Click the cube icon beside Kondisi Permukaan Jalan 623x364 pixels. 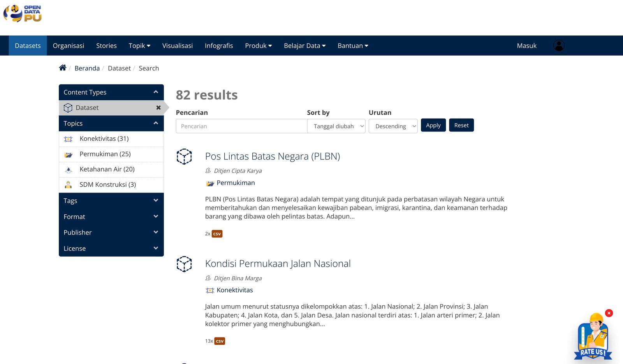(184, 264)
